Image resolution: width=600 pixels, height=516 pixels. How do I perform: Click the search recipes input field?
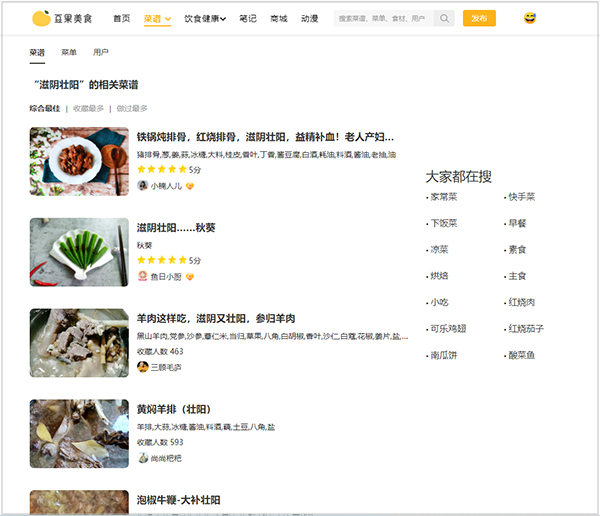(x=384, y=18)
